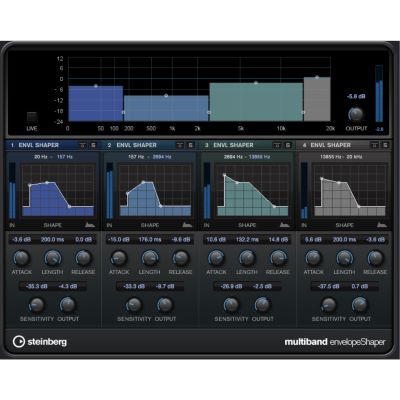400x400 pixels.
Task: Click the band 3 RELEASE knob
Action: click(278, 258)
